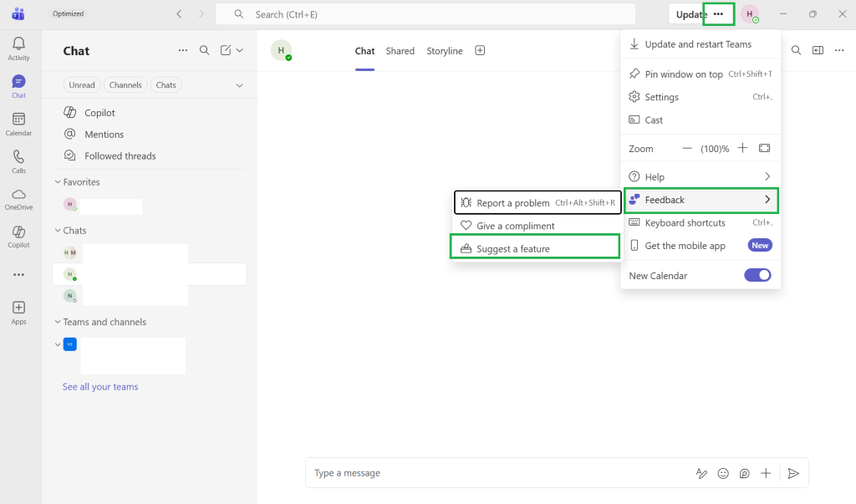The image size is (856, 504).
Task: Open chat list more options ellipsis
Action: 183,50
